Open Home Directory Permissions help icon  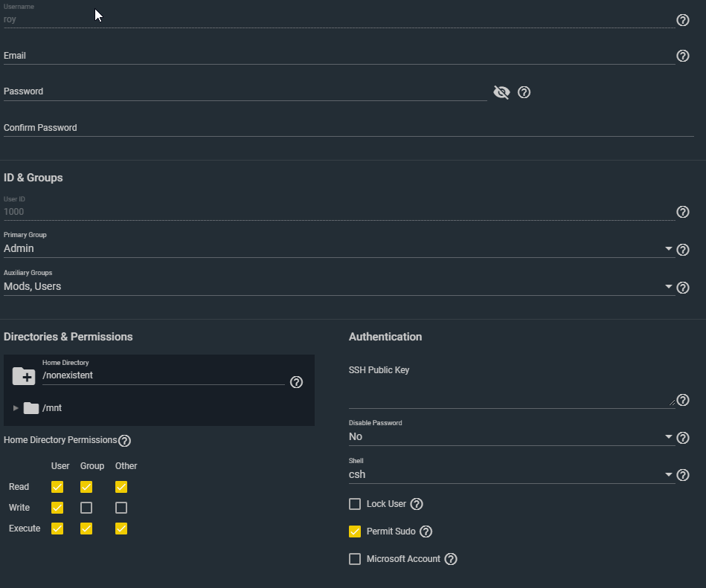125,441
